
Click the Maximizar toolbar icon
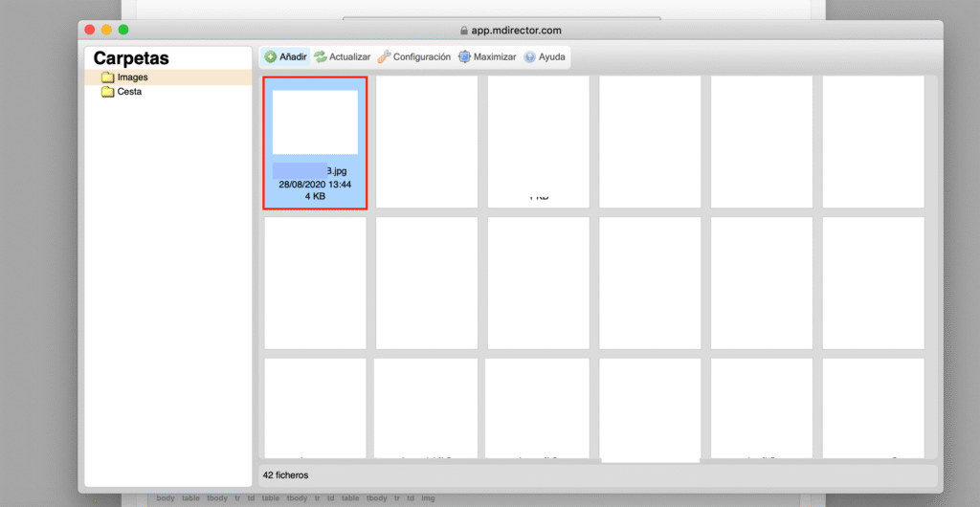465,57
